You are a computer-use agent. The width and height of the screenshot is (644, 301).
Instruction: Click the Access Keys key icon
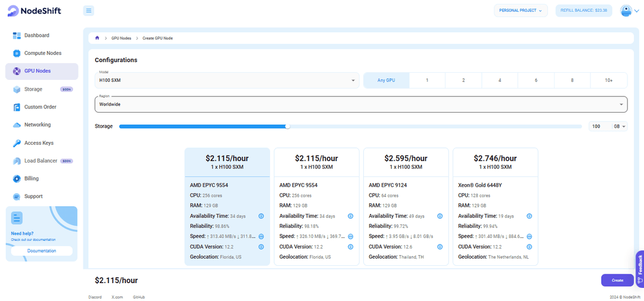(17, 143)
